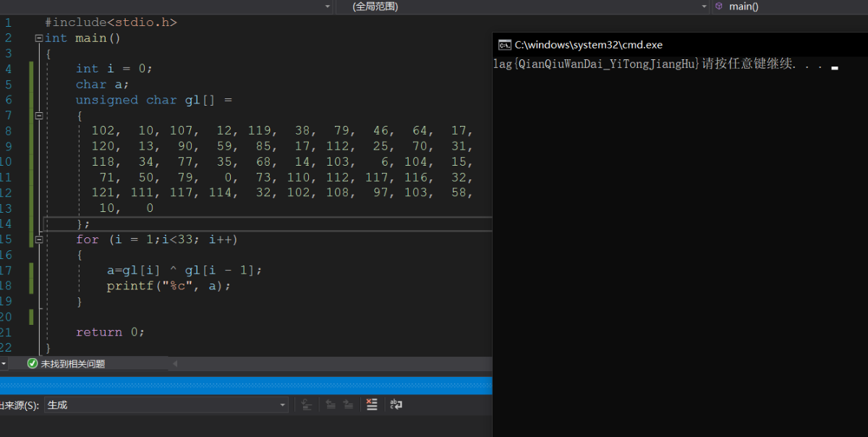Click the green no-issues-found checkmark icon
Image resolution: width=868 pixels, height=437 pixels.
(x=32, y=364)
